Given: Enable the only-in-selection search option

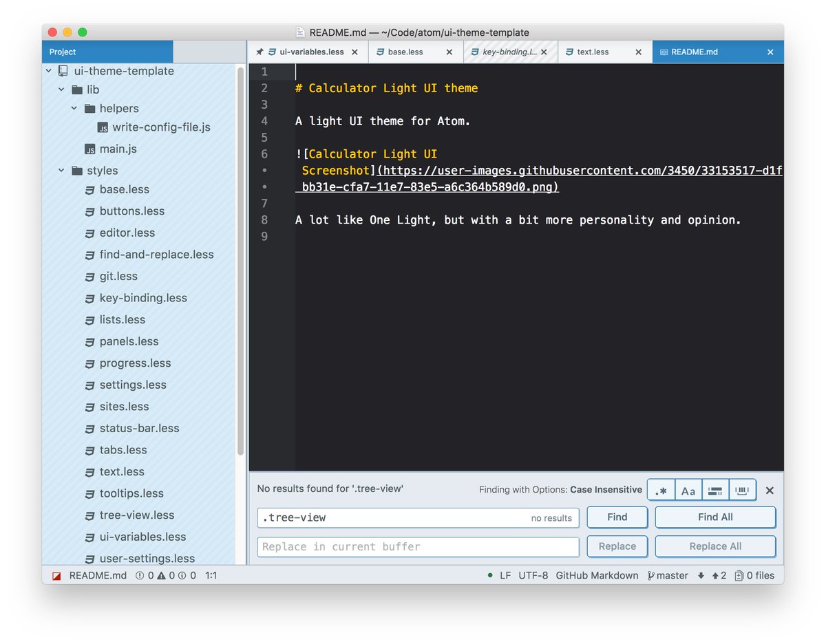Looking at the screenshot, I should click(x=715, y=491).
